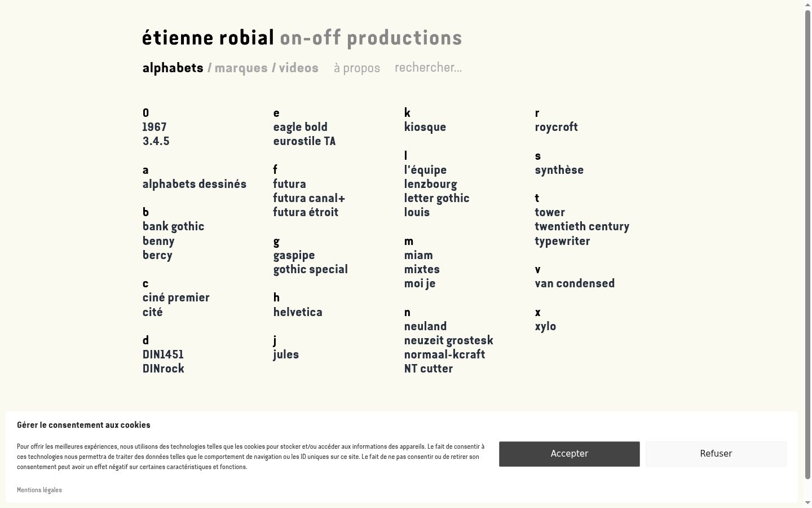Open the l'équipe alphabet
Image resolution: width=812 pixels, height=508 pixels.
tap(425, 170)
